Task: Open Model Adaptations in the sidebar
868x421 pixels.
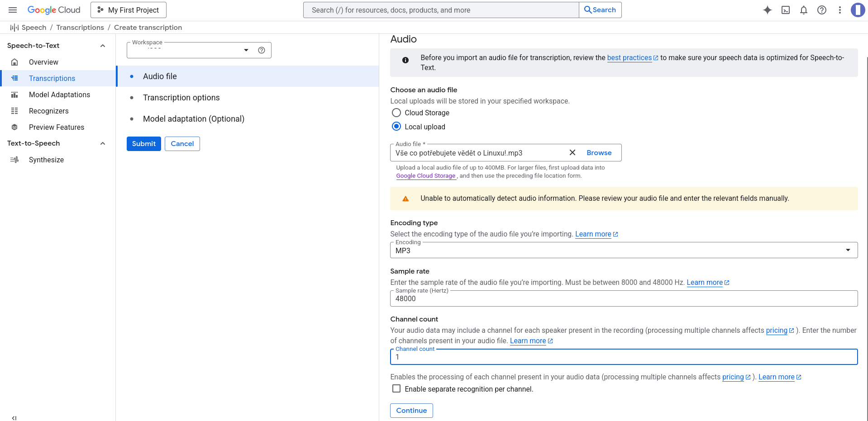Action: pyautogui.click(x=59, y=95)
